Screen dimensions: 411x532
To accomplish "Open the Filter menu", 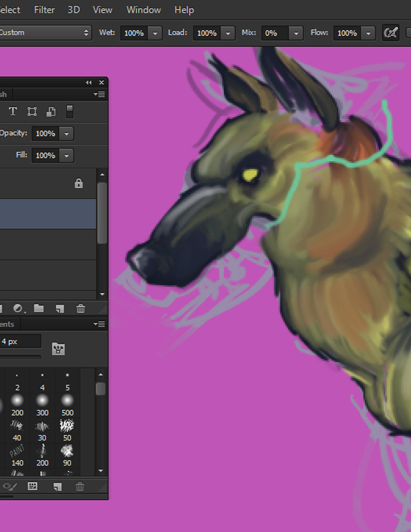I will click(44, 10).
